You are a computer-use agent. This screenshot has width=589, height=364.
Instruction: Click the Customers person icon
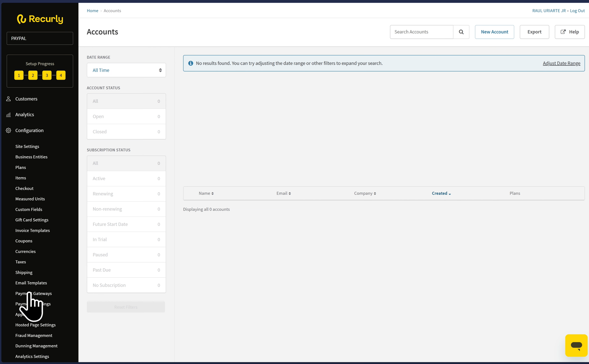(8, 99)
